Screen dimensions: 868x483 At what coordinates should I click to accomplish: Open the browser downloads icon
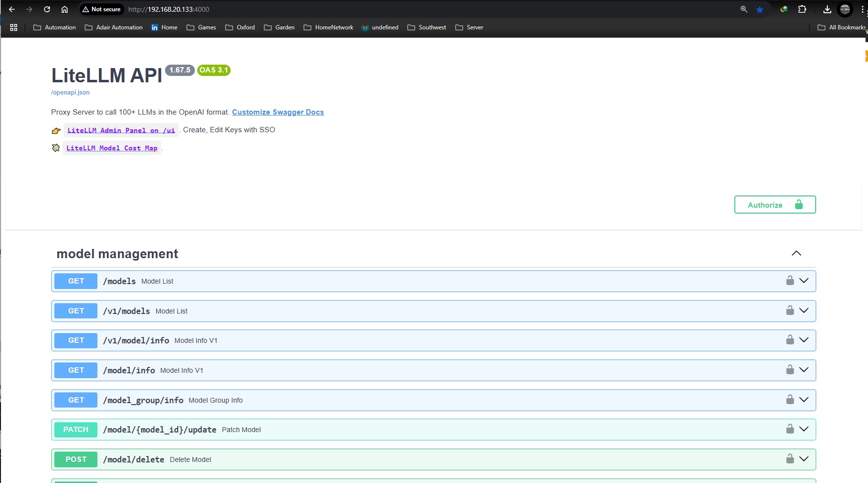point(827,9)
